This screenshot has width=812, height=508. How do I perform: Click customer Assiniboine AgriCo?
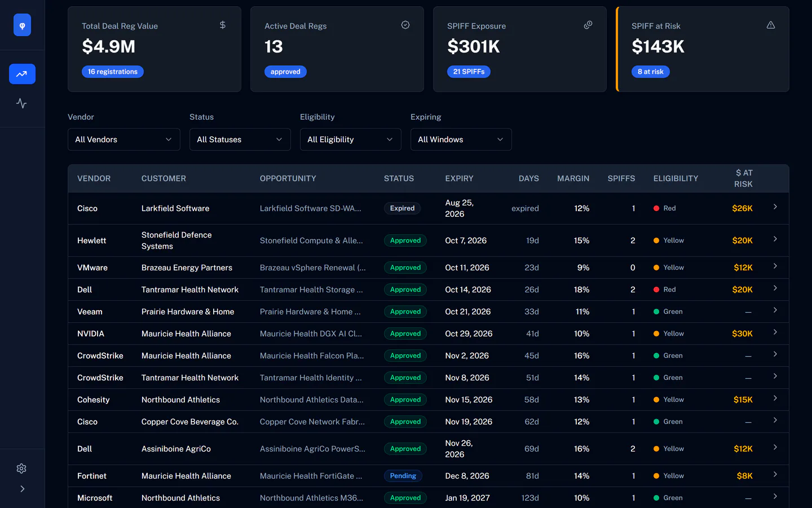176,449
